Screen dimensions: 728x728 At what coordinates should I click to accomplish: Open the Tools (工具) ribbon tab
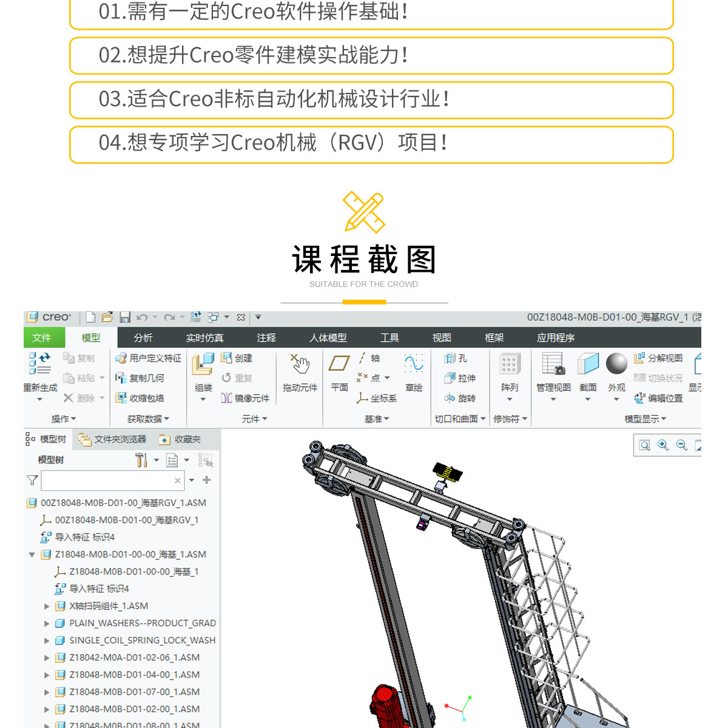tap(389, 337)
